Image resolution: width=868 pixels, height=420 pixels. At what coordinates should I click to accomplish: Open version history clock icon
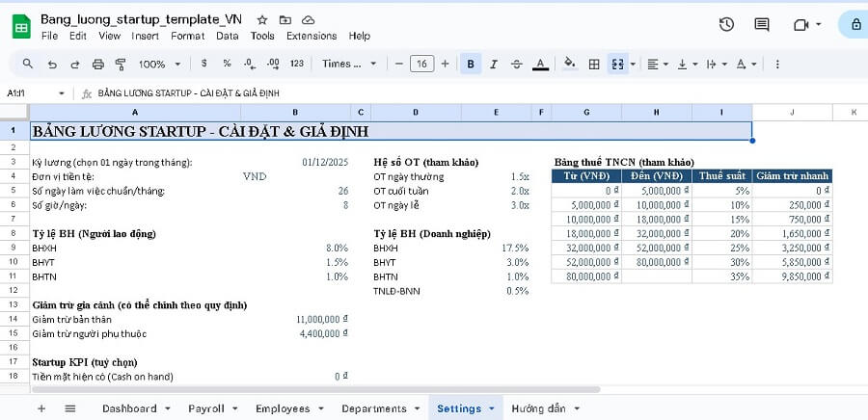726,24
